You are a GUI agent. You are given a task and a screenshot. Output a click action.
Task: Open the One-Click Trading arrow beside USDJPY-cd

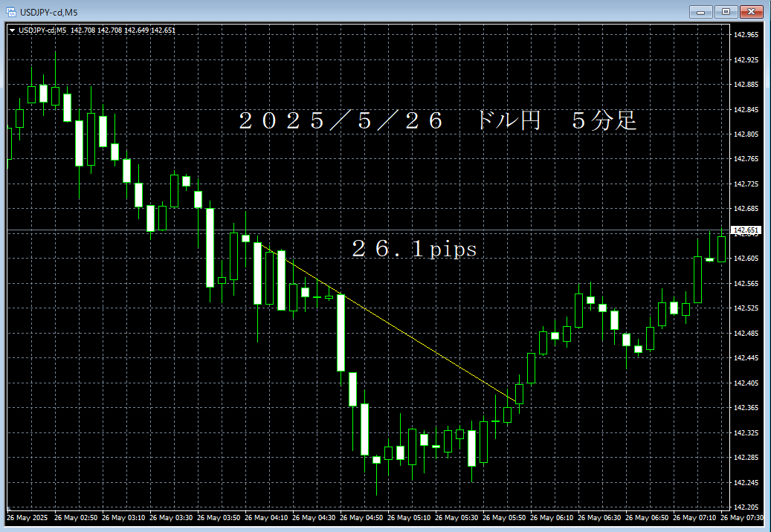13,30
